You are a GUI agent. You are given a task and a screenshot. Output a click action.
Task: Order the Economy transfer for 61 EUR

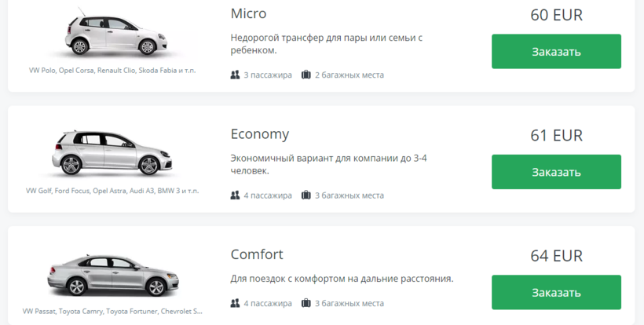[556, 172]
